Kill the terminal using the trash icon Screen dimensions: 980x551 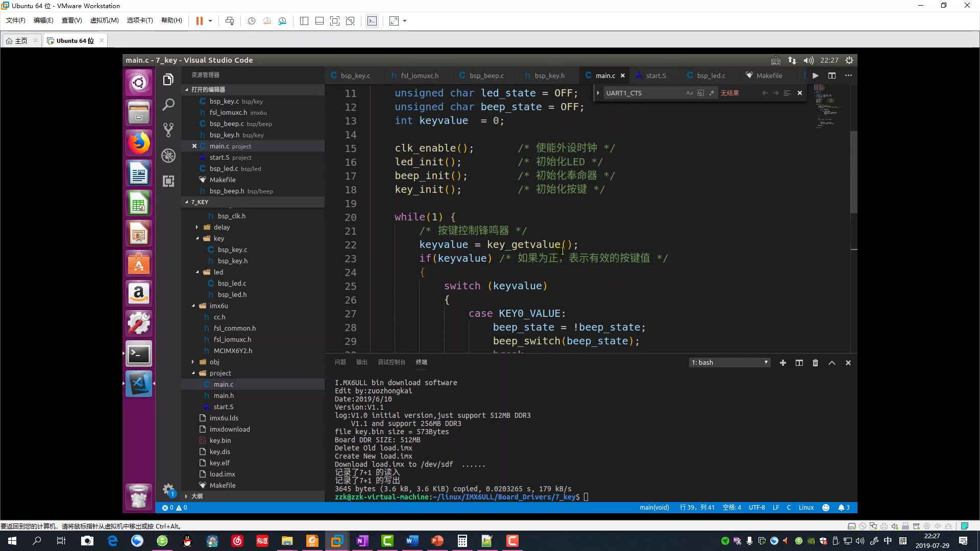point(815,363)
